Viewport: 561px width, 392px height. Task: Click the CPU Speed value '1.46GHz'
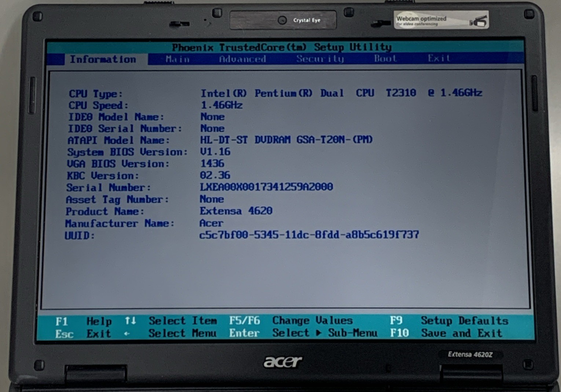coord(221,105)
